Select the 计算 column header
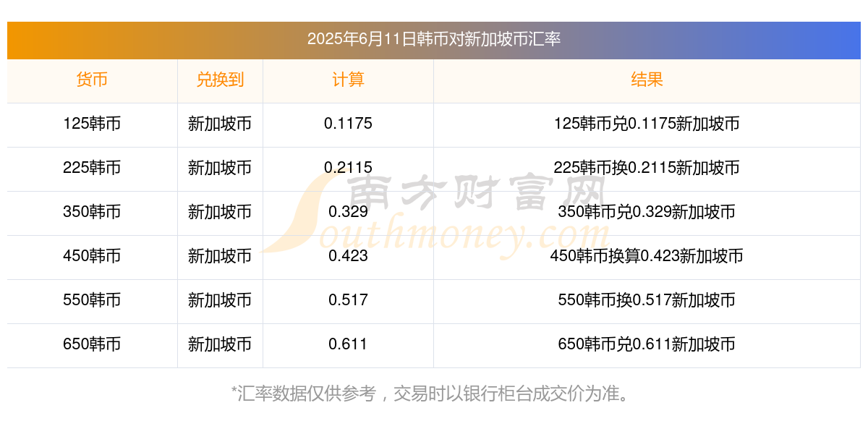868x434 pixels. (x=348, y=80)
